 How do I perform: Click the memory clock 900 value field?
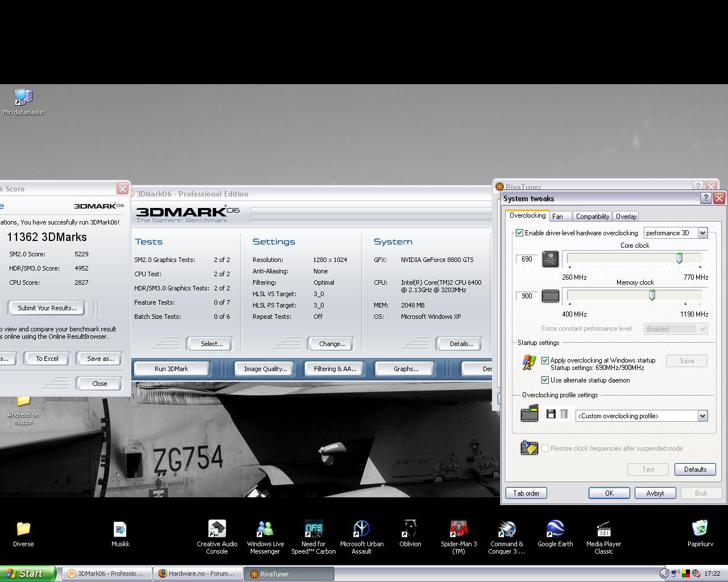(x=527, y=296)
